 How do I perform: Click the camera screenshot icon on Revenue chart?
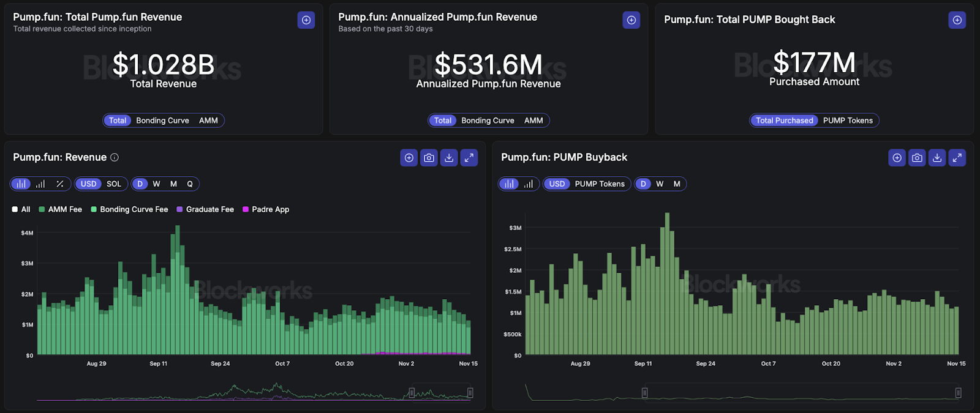429,158
